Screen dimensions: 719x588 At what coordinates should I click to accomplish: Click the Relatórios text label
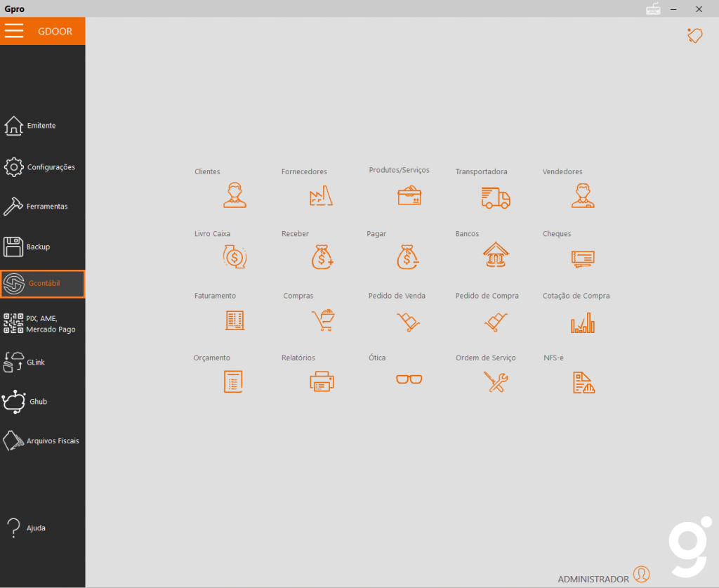pos(298,358)
